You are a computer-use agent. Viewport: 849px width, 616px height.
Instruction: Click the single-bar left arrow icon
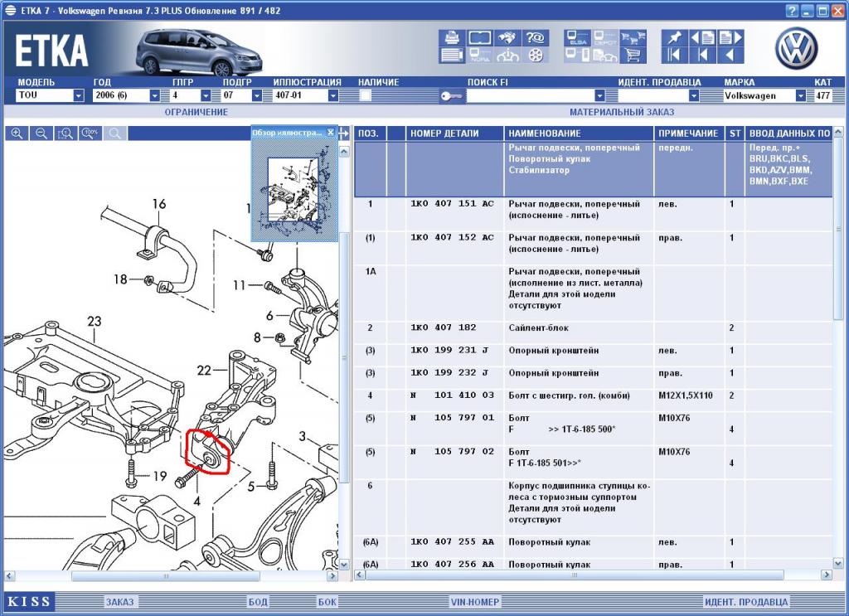(702, 55)
